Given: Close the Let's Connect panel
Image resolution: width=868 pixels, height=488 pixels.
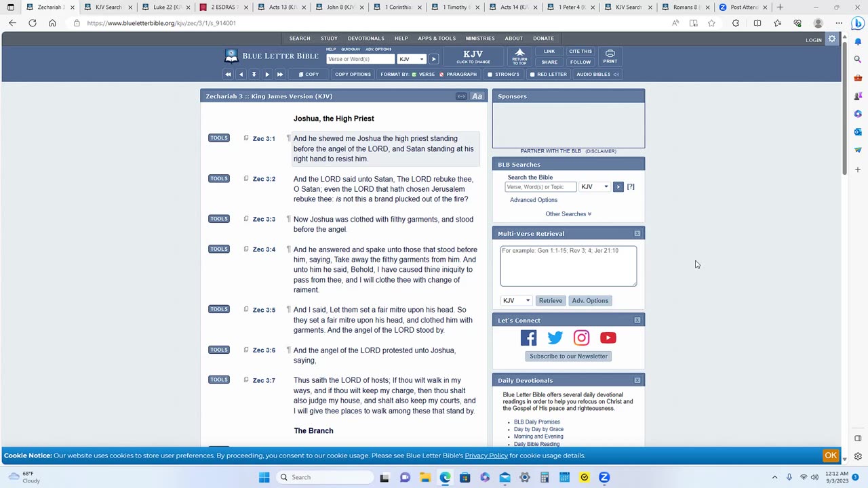Looking at the screenshot, I should tap(637, 320).
